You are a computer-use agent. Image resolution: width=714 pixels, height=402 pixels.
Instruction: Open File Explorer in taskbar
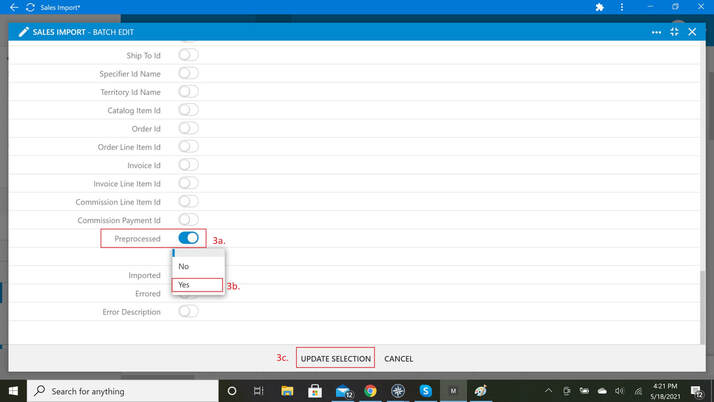287,391
